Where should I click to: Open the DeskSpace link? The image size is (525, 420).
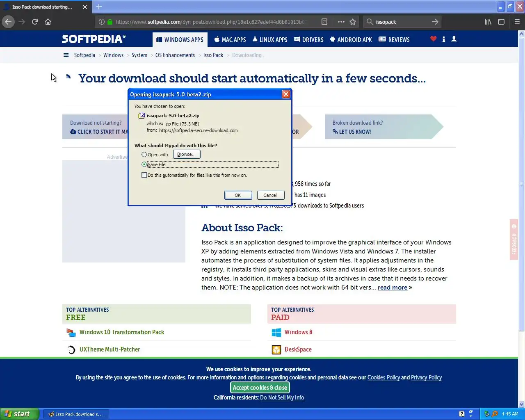298,349
